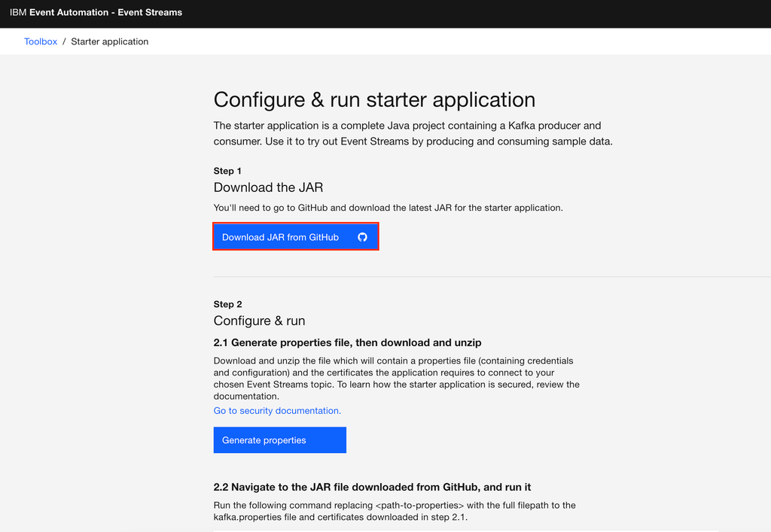771x532 pixels.
Task: Select the Starter application breadcrumb text
Action: [110, 41]
